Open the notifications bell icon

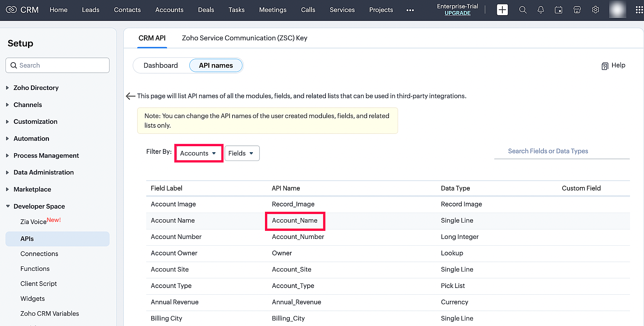[x=541, y=10]
